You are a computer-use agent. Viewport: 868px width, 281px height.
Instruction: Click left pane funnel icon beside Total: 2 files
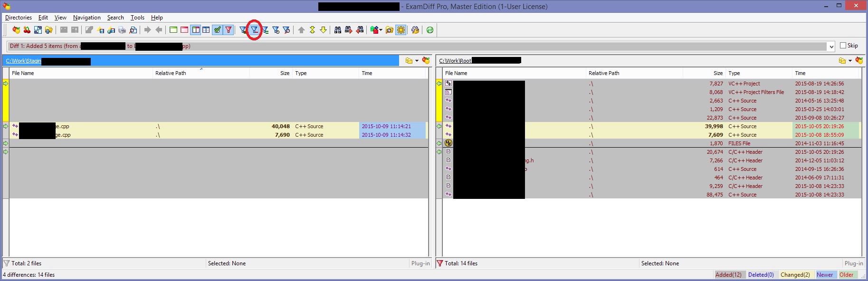pos(6,263)
